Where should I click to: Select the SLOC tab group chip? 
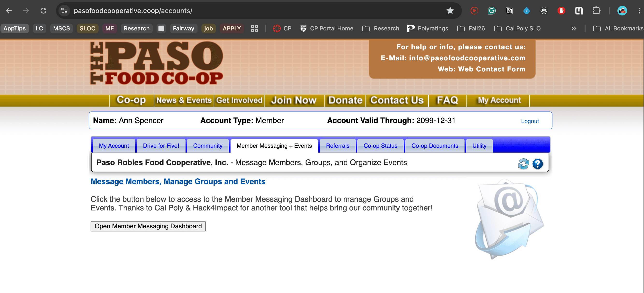87,28
